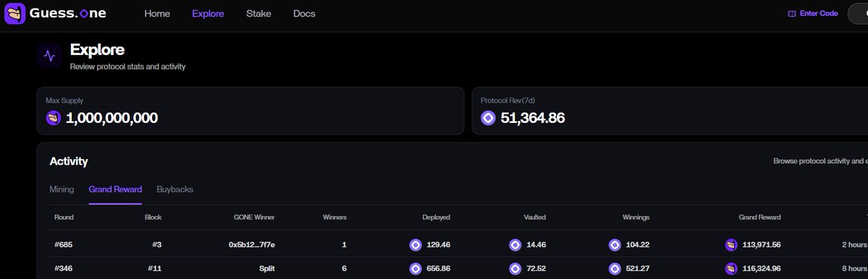
Task: Click the Activity section heading
Action: [69, 161]
